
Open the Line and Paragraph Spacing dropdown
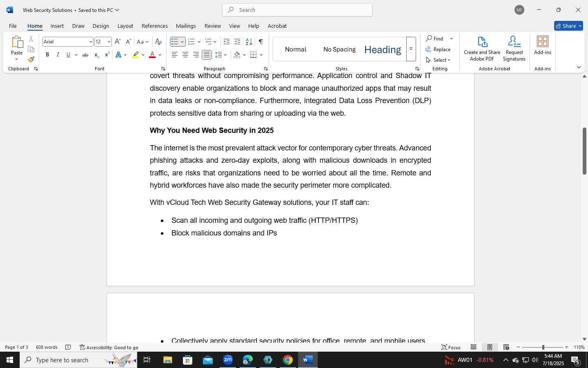point(221,55)
